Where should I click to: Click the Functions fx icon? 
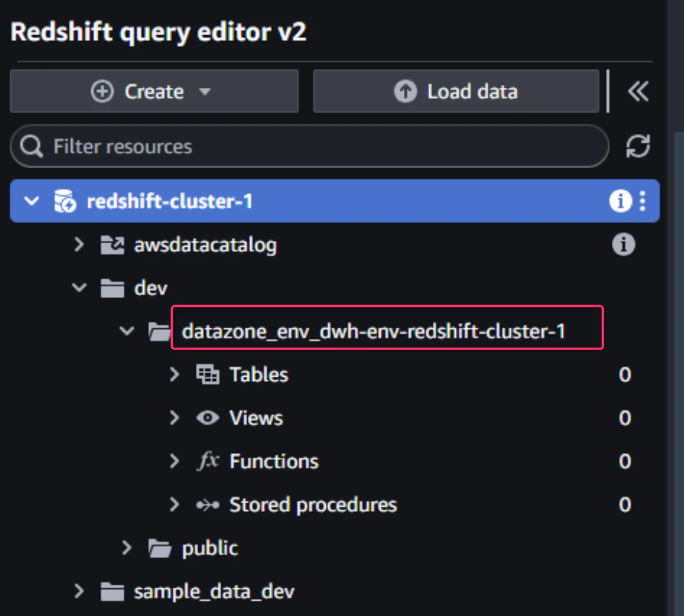(x=207, y=461)
